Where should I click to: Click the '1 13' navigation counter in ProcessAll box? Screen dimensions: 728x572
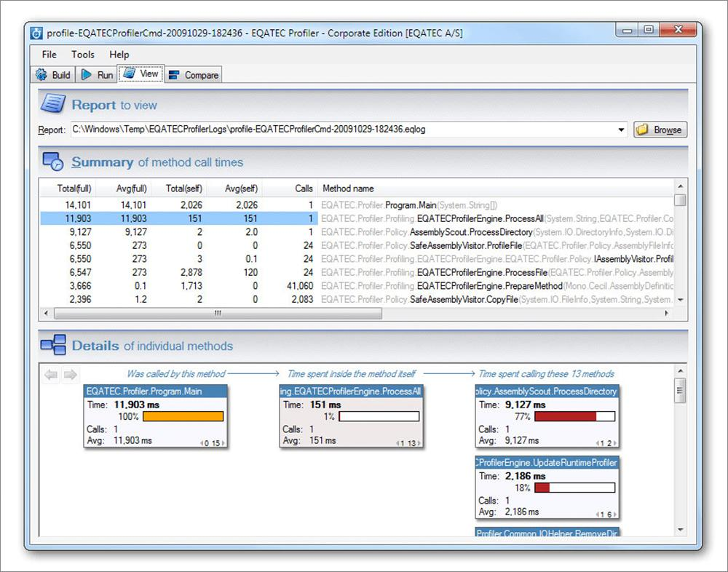(408, 443)
